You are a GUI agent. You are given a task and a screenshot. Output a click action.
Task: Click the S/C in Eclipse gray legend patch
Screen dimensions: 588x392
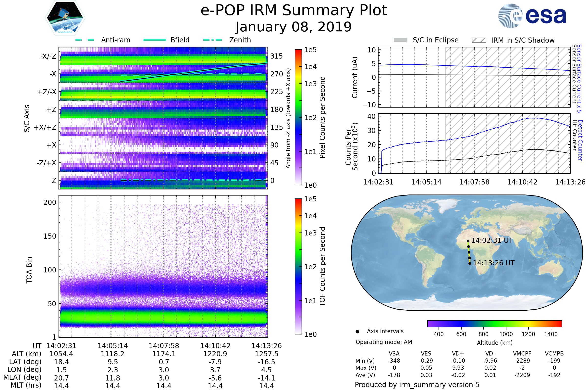click(400, 40)
